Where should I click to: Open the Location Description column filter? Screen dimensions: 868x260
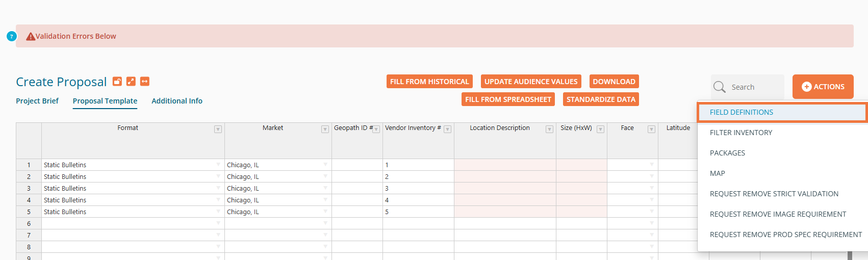pos(549,129)
